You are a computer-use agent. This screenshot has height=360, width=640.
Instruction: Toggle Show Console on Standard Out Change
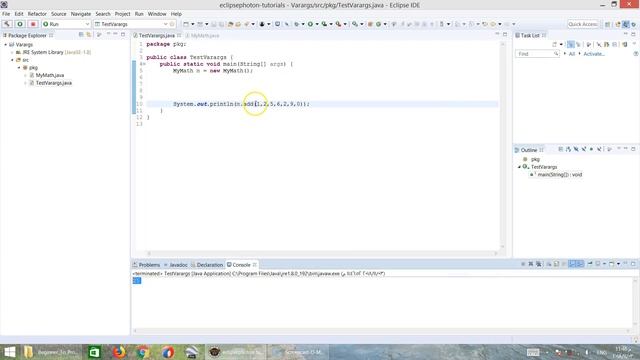point(573,264)
